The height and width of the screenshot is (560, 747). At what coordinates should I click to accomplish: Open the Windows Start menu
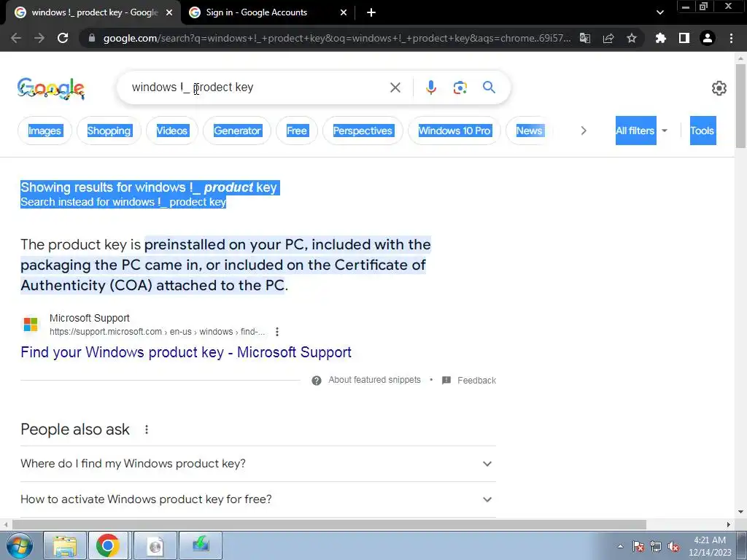tap(20, 545)
